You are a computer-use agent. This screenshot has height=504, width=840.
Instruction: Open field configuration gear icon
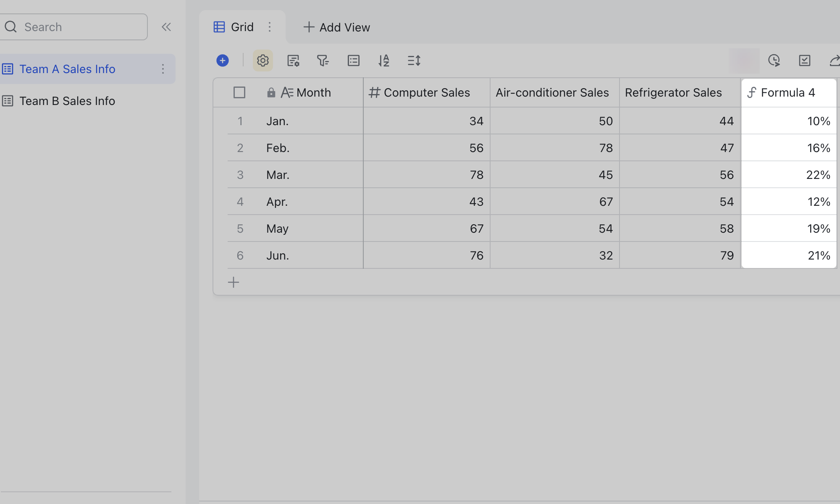click(263, 60)
